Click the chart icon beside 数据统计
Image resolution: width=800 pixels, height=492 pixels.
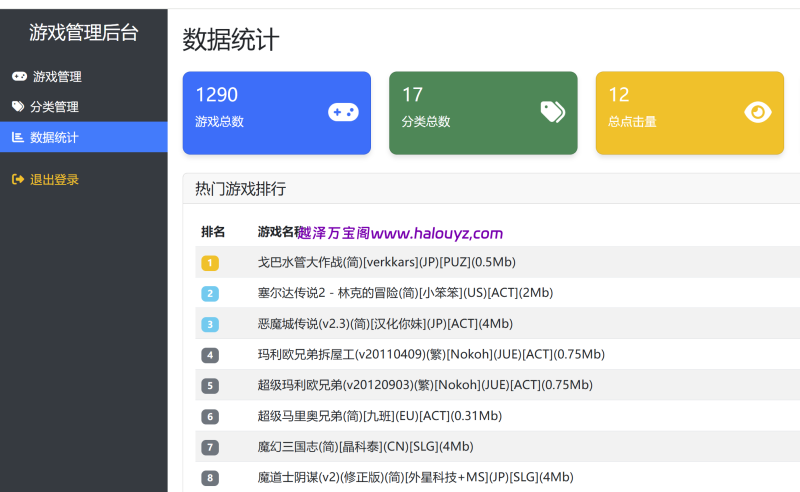(18, 137)
